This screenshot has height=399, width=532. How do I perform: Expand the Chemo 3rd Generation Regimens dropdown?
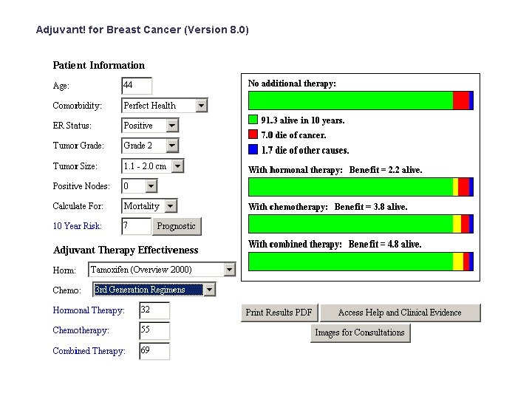210,290
